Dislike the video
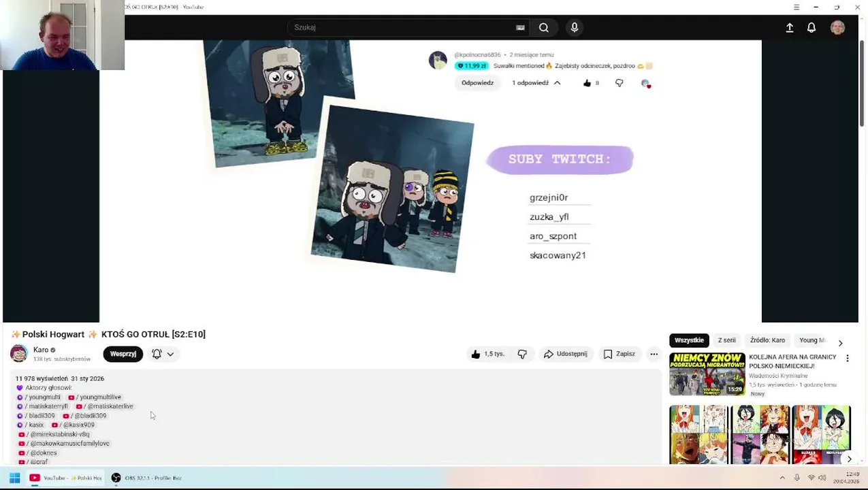868x490 pixels. coord(522,354)
